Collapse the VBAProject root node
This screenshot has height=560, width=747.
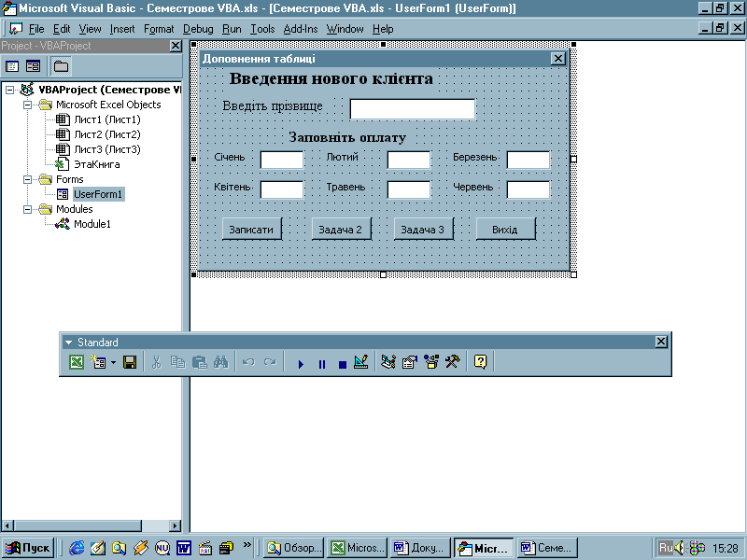[9, 90]
